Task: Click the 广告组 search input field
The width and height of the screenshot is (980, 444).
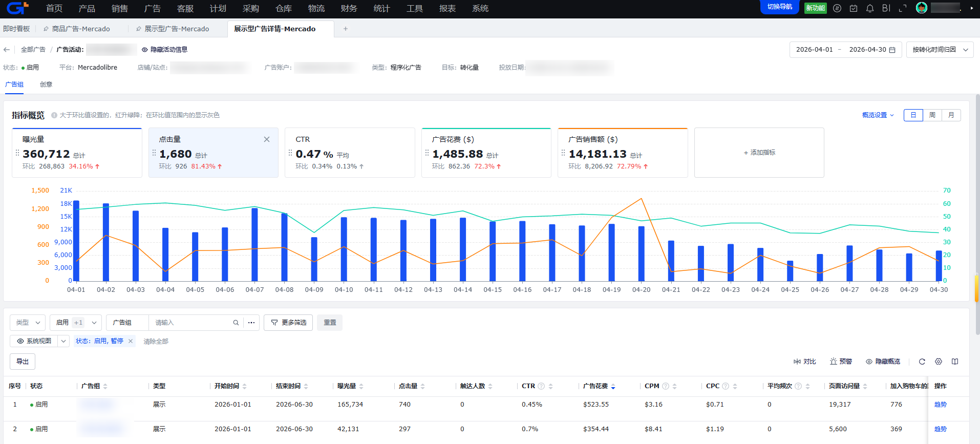Action: click(x=192, y=323)
